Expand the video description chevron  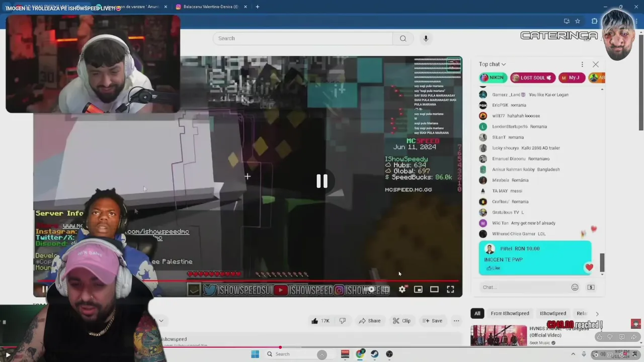coord(161,320)
